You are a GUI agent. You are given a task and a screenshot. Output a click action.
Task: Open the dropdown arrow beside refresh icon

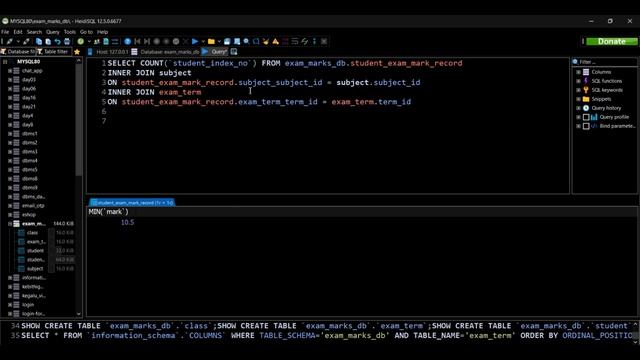(x=89, y=42)
